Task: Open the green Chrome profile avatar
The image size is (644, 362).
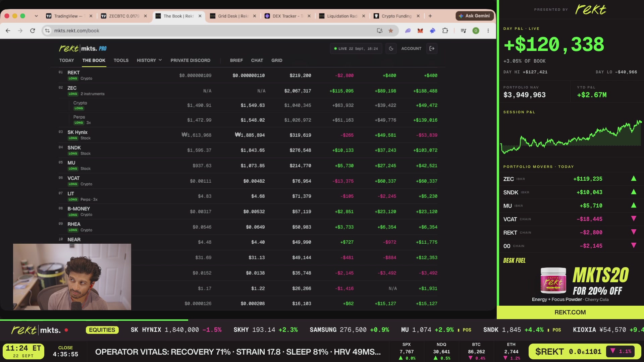Action: click(x=476, y=31)
